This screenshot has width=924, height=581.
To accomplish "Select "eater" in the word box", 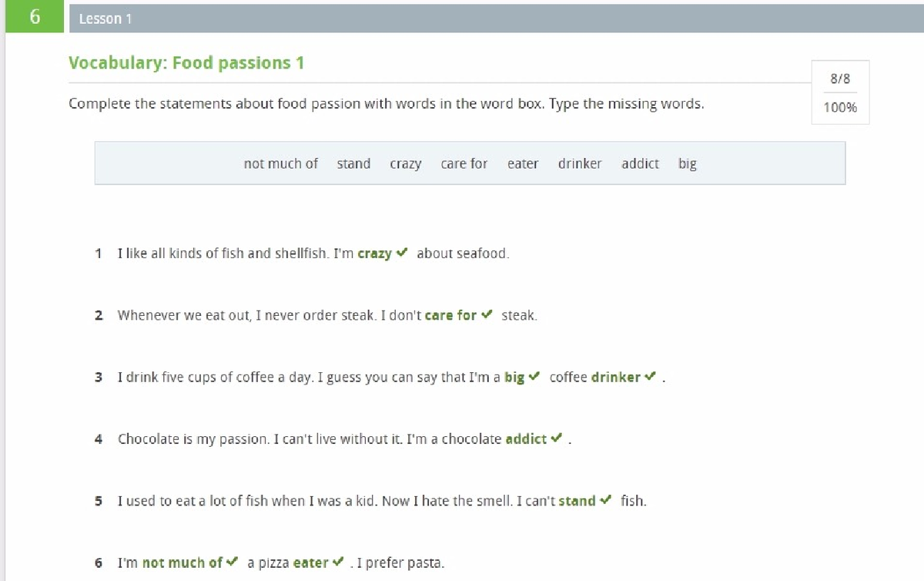I will 523,163.
